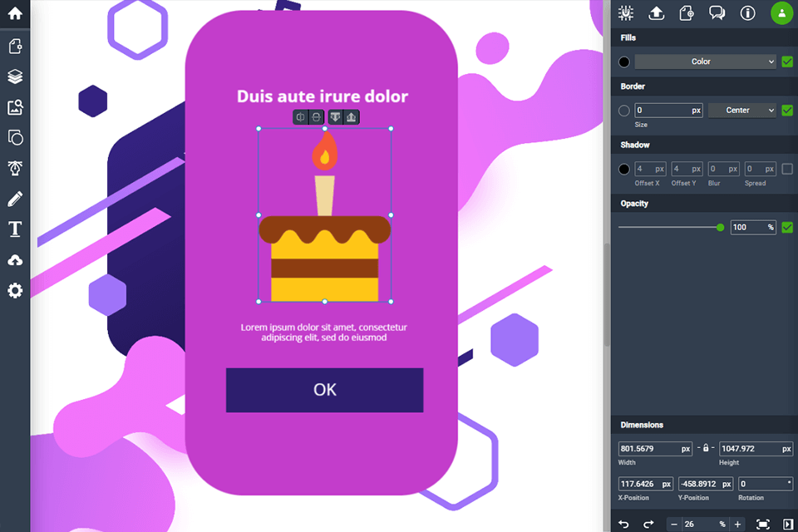Edit the Opacity percent field

(754, 227)
